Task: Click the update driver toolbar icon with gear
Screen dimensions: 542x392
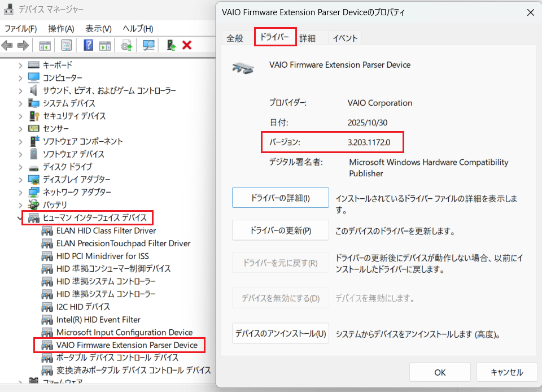Action: point(126,45)
